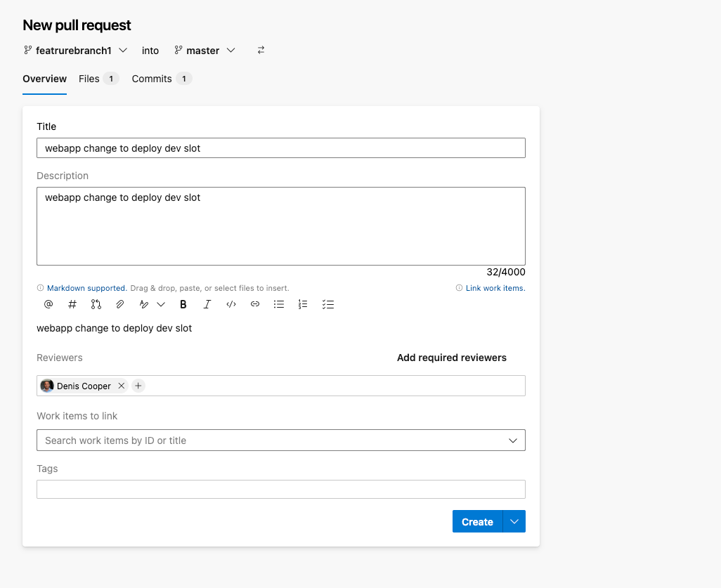
Task: Insert code snippet formatting
Action: tap(231, 304)
